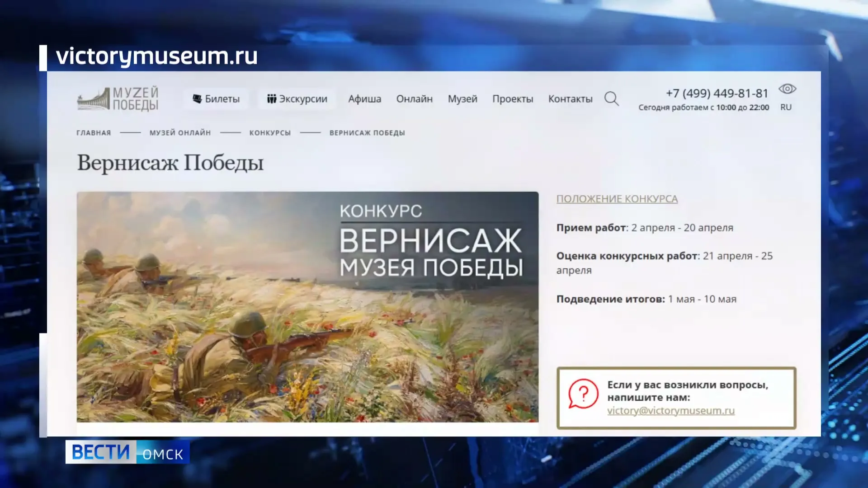Click the ticket icon beside Билеты
Image resolution: width=868 pixels, height=488 pixels.
click(196, 99)
